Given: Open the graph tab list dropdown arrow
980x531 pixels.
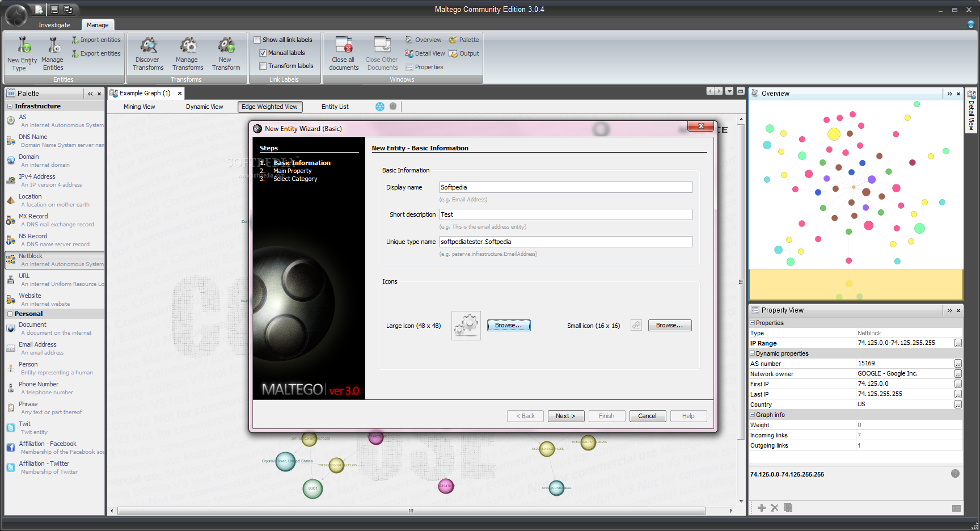Looking at the screenshot, I should tap(729, 91).
